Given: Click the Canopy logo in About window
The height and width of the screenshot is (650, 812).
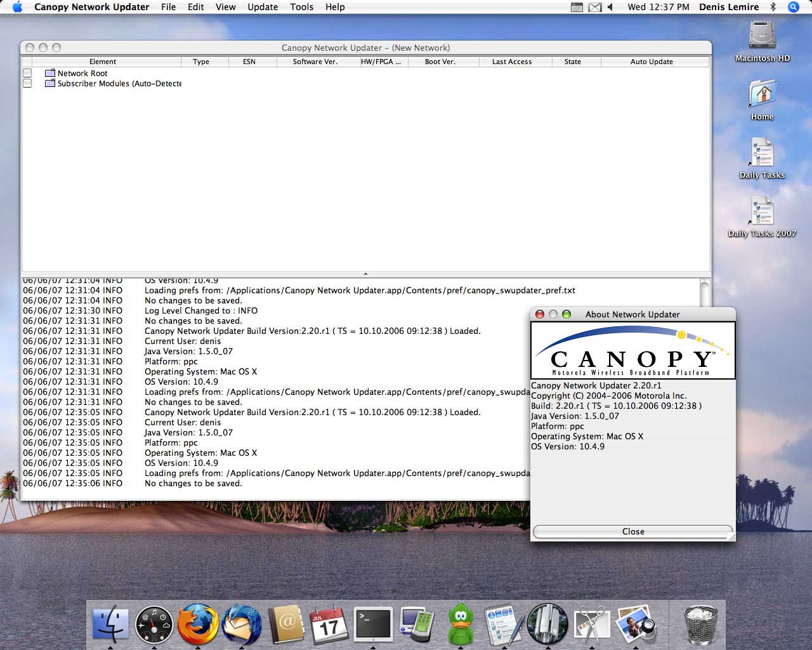Looking at the screenshot, I should tap(633, 350).
